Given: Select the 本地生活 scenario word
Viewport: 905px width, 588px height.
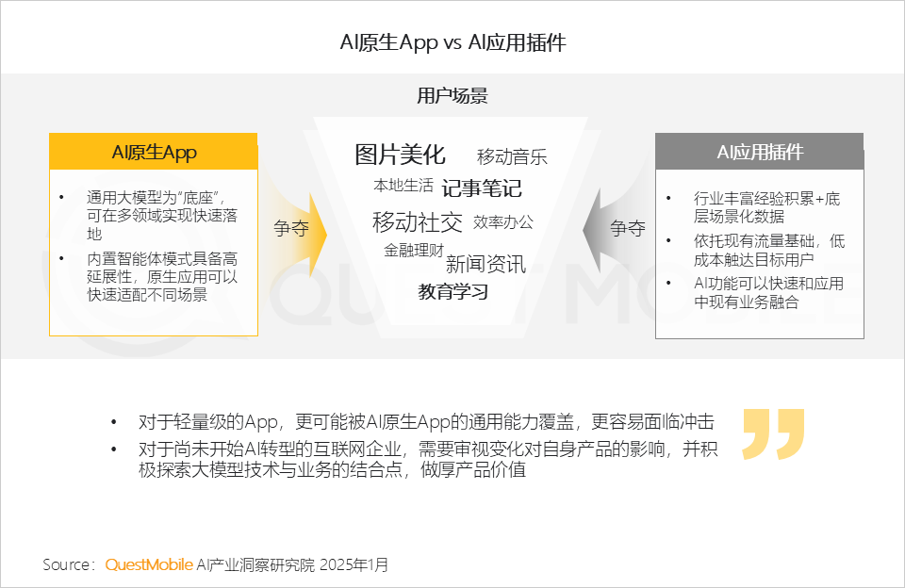Looking at the screenshot, I should click(x=403, y=186).
